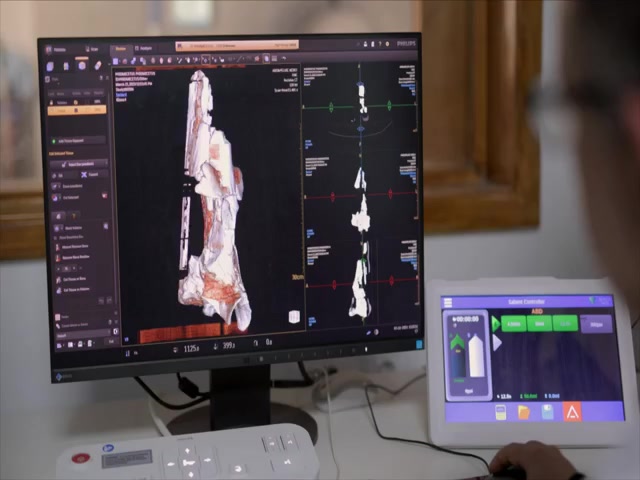Switch to the Review tab
The image size is (640, 480).
(121, 48)
